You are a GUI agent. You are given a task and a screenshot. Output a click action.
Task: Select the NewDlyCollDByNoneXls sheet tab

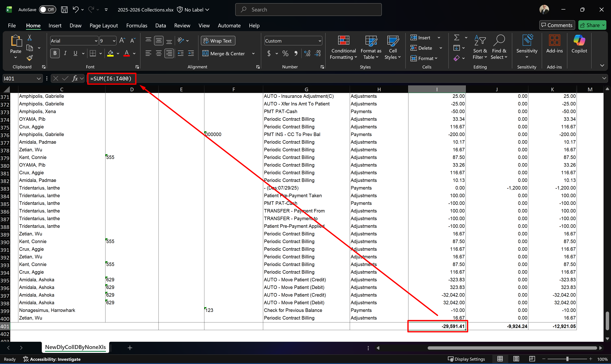(75, 347)
